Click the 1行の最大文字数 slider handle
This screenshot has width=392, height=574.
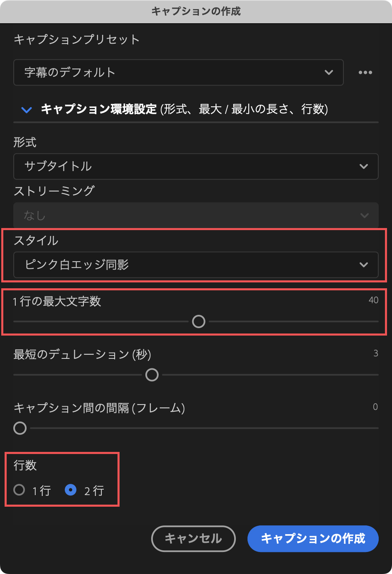tap(199, 321)
